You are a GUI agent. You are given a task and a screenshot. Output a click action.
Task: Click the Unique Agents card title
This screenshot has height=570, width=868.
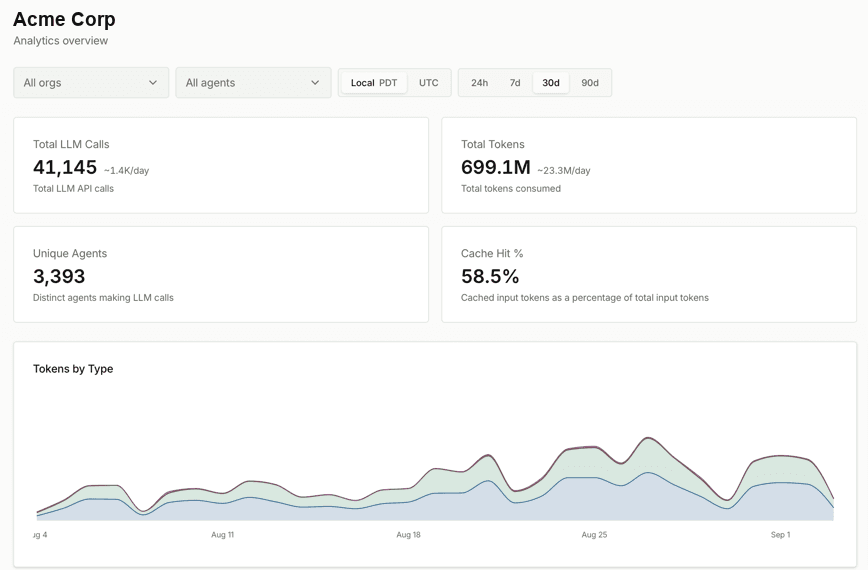click(x=70, y=253)
